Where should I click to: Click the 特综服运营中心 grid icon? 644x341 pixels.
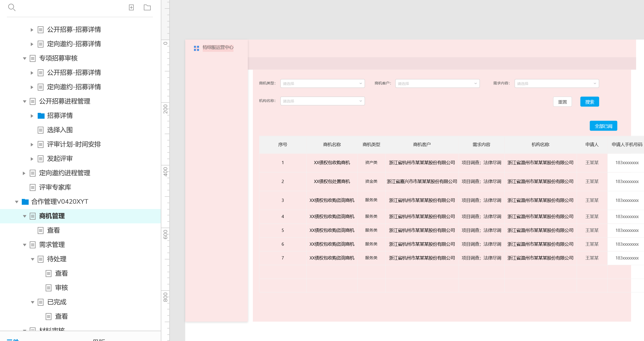point(196,48)
